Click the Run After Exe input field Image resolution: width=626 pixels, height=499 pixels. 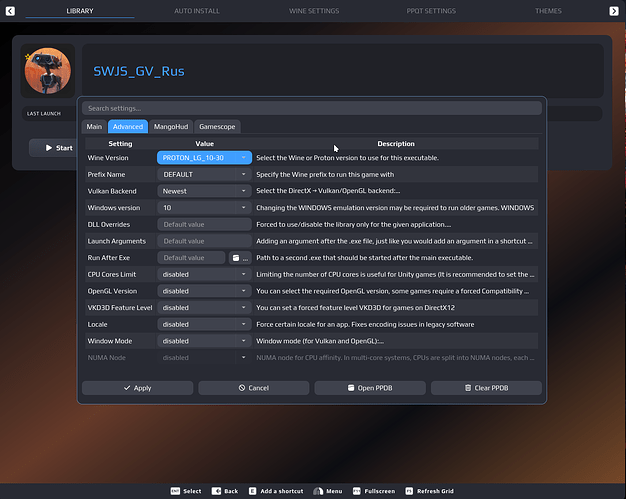[x=192, y=258]
